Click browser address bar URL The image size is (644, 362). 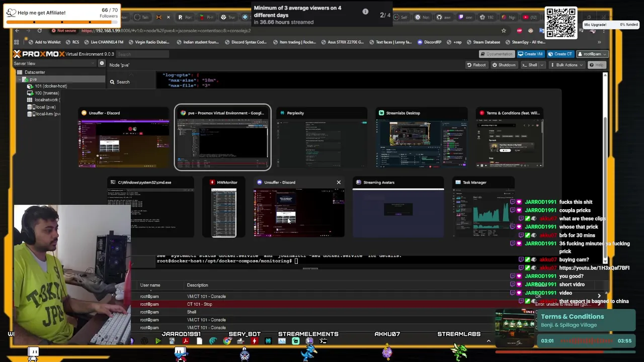click(166, 31)
